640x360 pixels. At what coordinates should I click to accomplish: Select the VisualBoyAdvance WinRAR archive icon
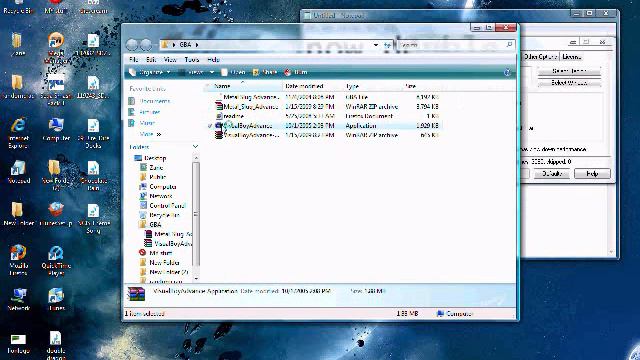(219, 135)
